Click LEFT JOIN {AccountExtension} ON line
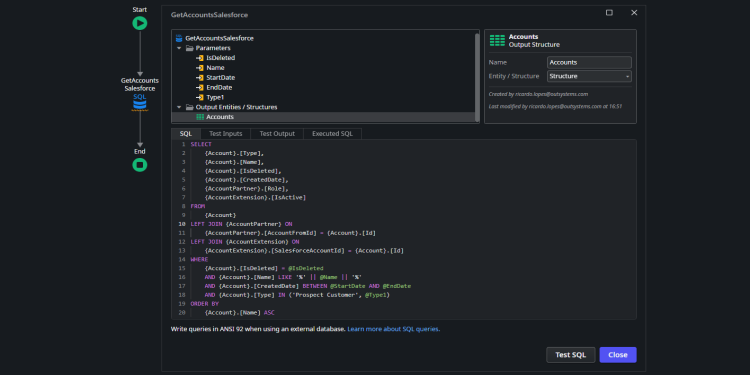The height and width of the screenshot is (375, 750). click(245, 242)
